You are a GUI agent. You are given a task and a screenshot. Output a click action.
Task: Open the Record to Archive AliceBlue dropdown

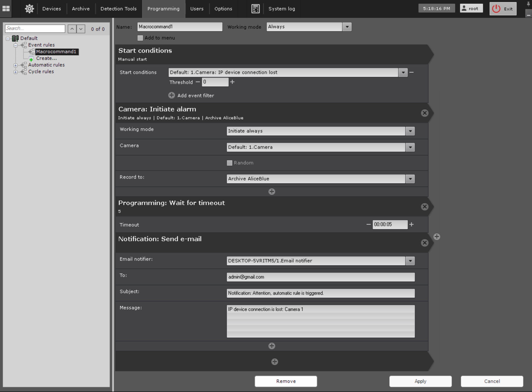click(x=410, y=179)
